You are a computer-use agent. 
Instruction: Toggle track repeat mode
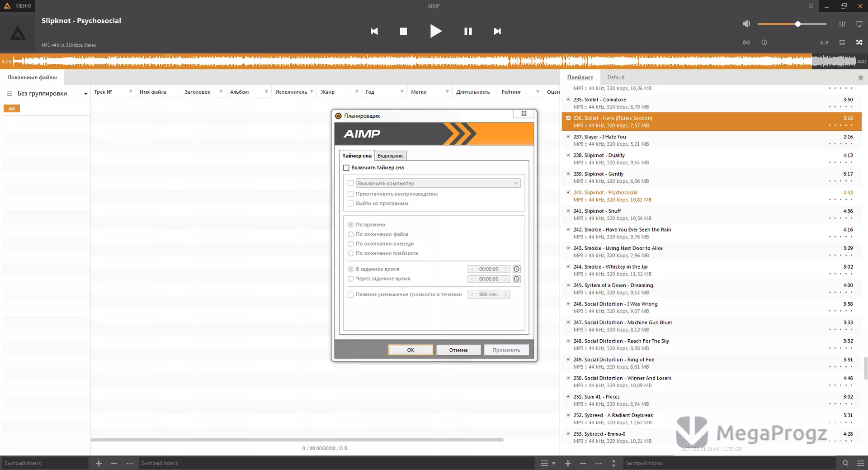tap(842, 43)
